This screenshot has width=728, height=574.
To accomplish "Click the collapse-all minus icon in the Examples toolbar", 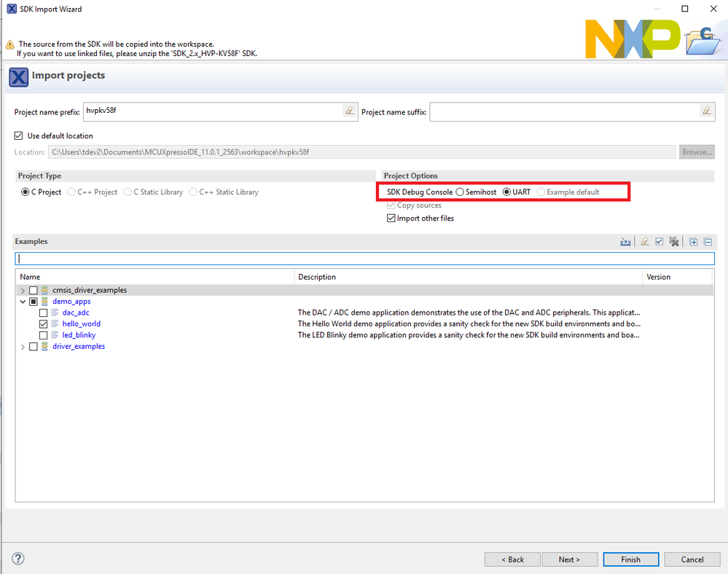I will point(708,242).
